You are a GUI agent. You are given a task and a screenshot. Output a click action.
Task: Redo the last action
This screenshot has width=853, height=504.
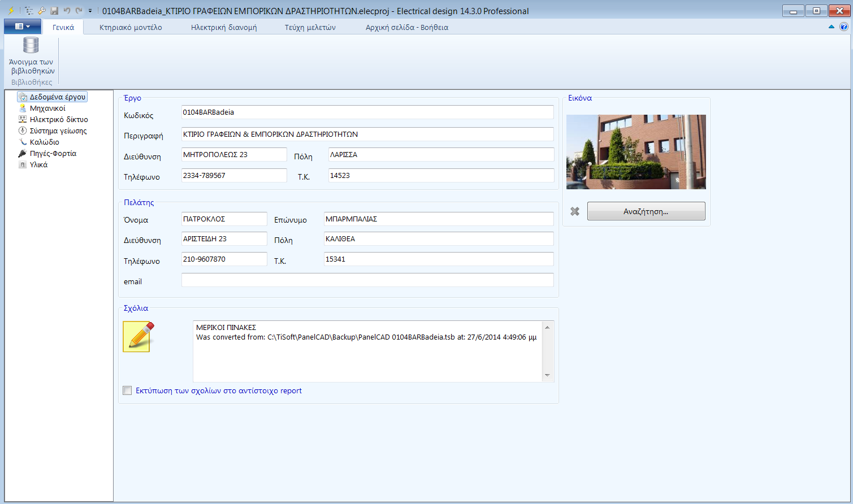point(78,10)
